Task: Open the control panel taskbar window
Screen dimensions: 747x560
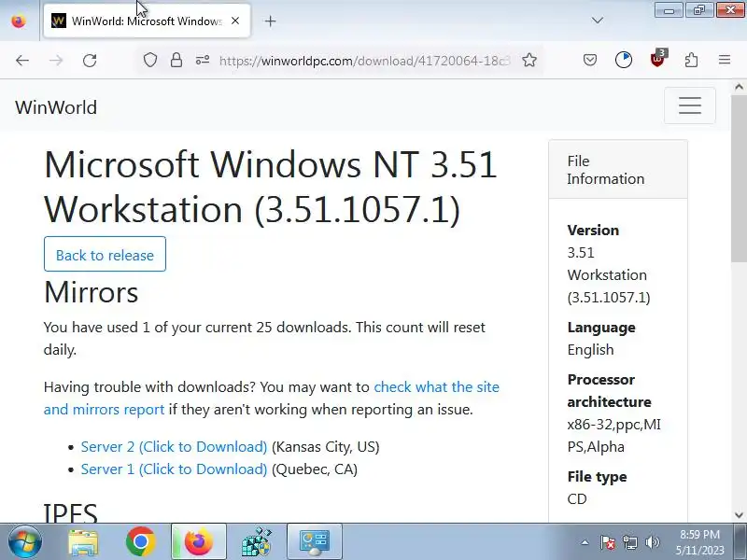Action: (x=315, y=542)
